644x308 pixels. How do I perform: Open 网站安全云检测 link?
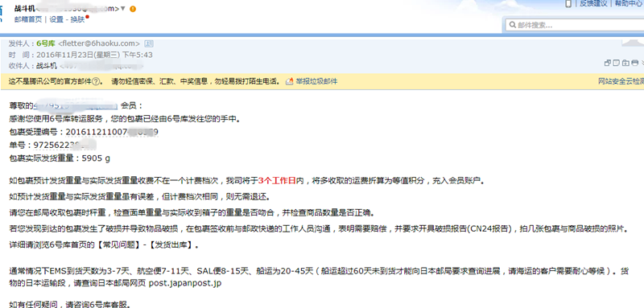[621, 81]
